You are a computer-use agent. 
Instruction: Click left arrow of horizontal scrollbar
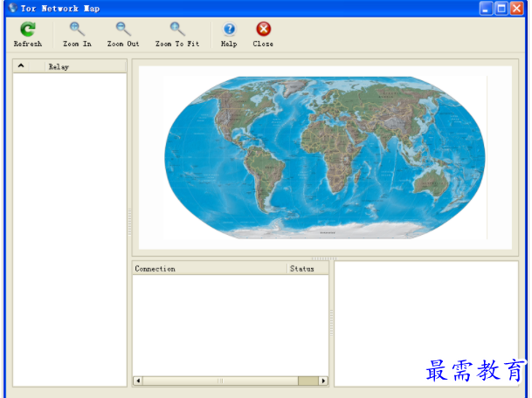click(137, 381)
